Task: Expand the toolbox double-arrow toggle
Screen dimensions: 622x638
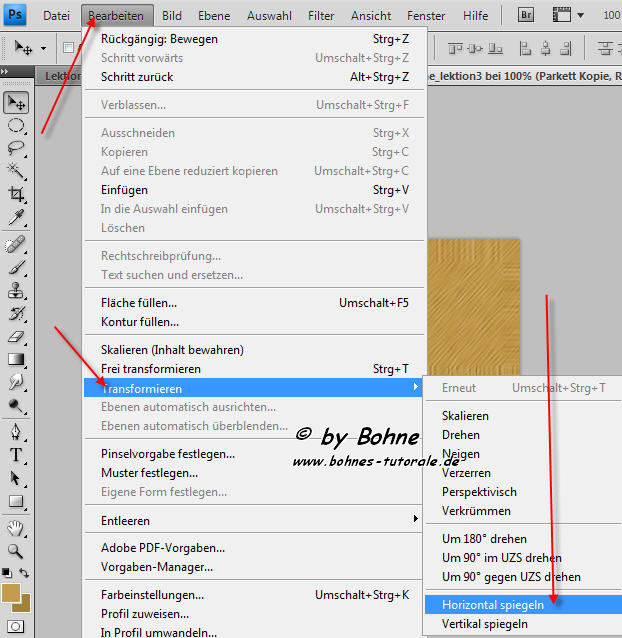Action: (4, 72)
